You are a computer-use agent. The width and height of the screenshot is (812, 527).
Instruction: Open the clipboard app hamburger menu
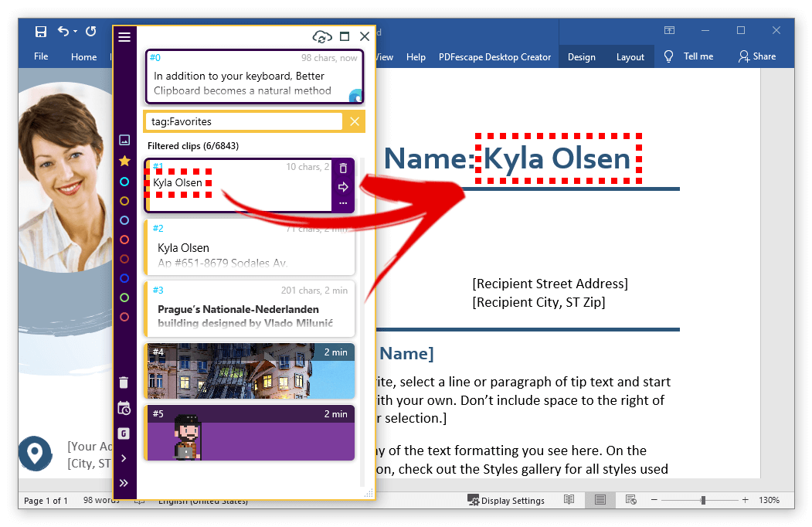(x=124, y=37)
